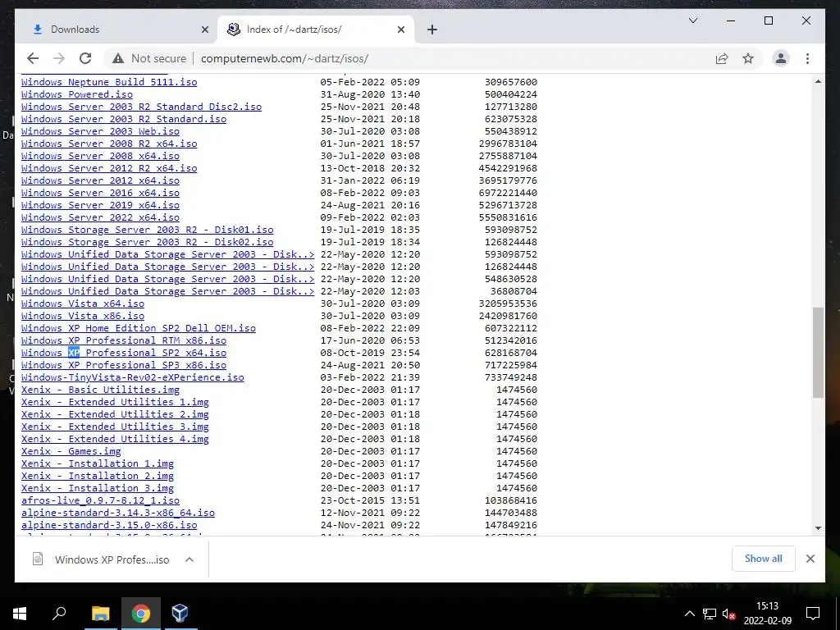
Task: Click date 08-Oct-2019 23:54 text
Action: [x=370, y=353]
